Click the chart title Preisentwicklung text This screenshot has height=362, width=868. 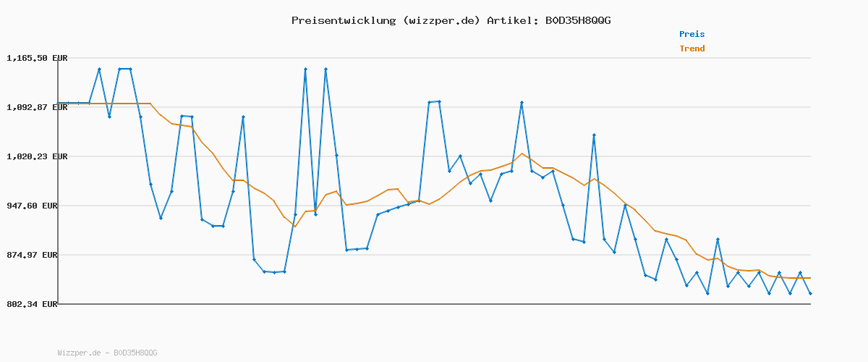point(343,20)
